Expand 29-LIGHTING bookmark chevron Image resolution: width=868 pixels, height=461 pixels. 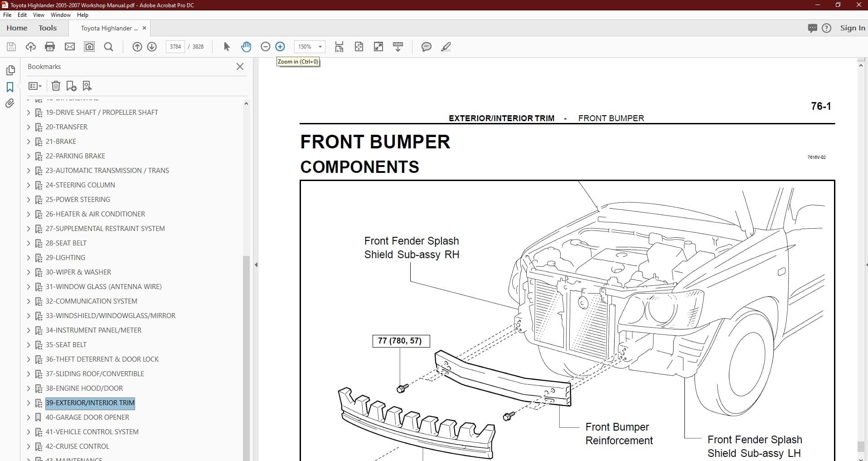[x=29, y=258]
